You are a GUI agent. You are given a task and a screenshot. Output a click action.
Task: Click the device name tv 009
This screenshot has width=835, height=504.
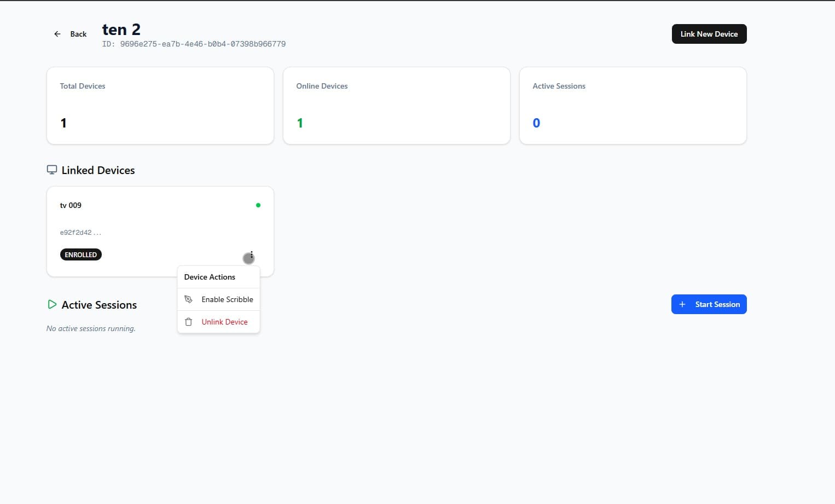(x=70, y=205)
